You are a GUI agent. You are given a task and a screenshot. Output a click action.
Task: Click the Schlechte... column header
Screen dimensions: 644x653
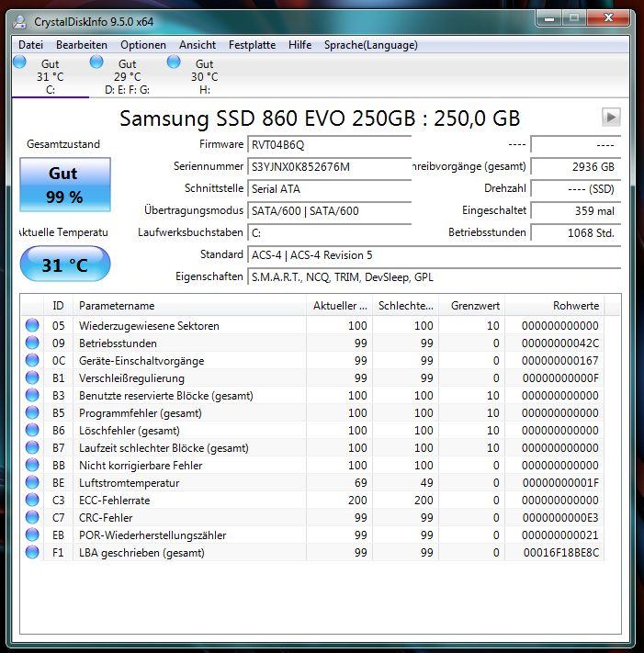[x=406, y=306]
